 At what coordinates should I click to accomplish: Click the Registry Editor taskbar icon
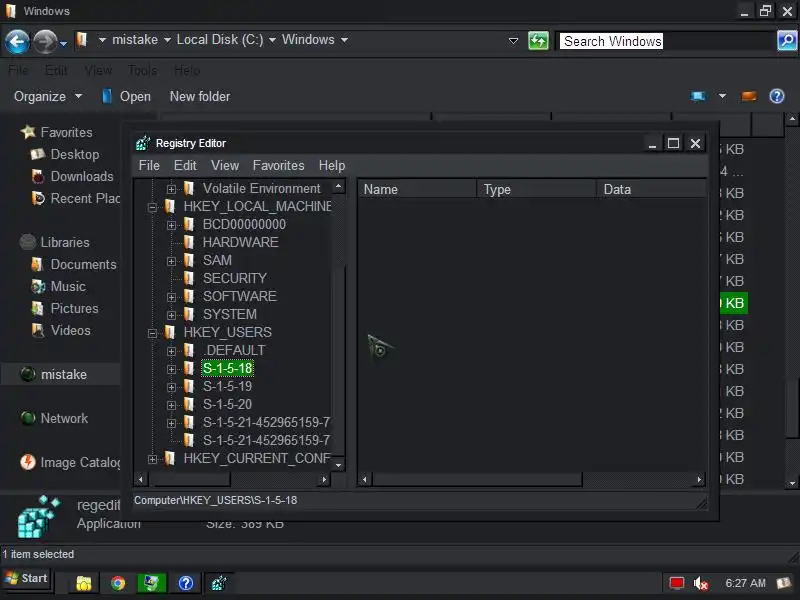coord(219,583)
